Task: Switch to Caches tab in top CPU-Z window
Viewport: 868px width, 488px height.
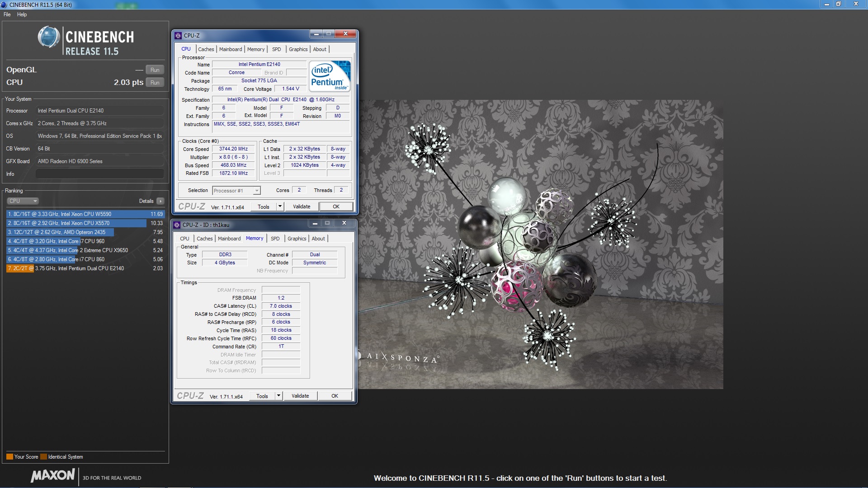Action: tap(206, 49)
